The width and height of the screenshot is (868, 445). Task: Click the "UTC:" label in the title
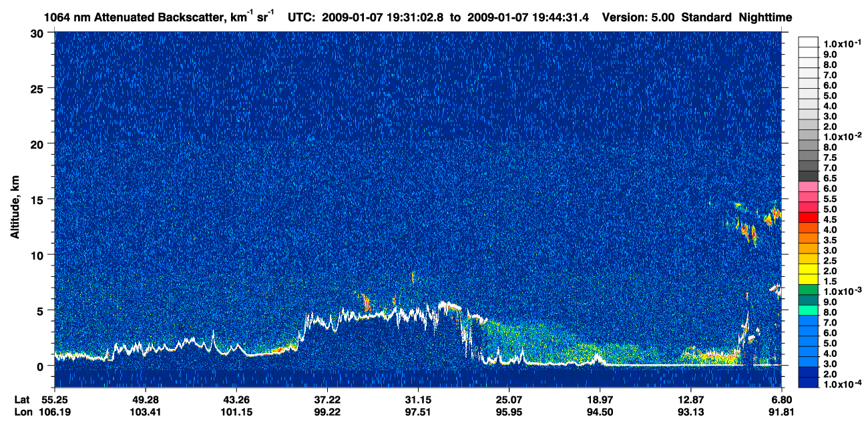302,17
